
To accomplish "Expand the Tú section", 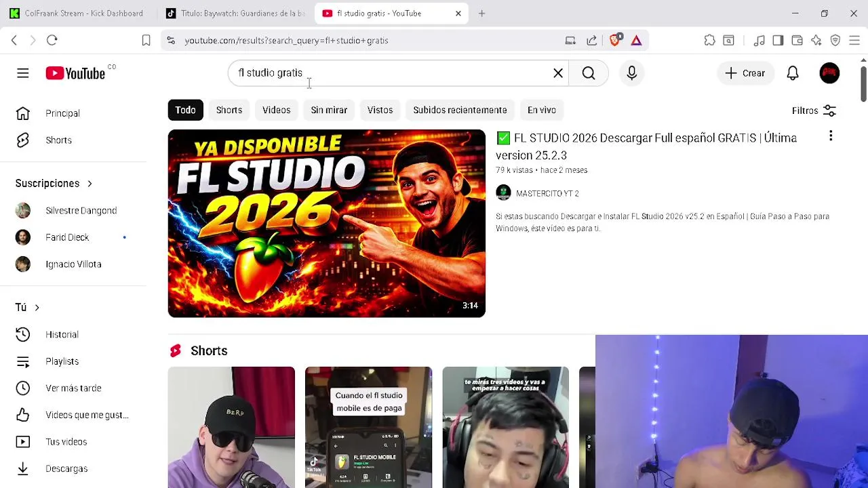I will click(x=28, y=308).
